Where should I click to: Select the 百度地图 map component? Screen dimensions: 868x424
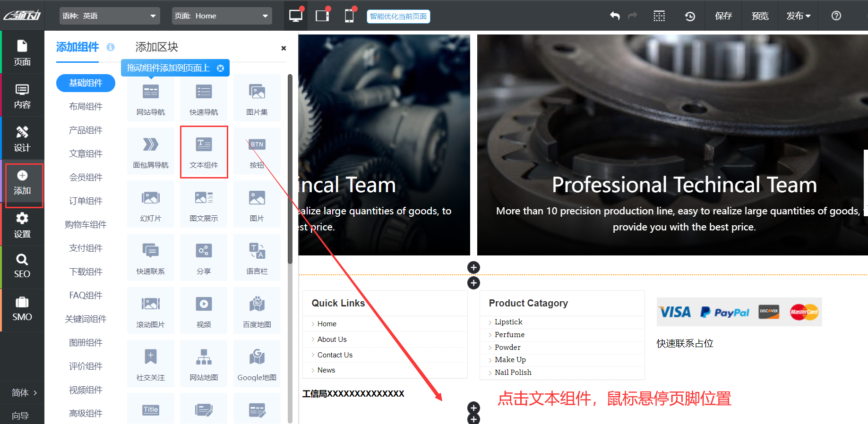click(x=257, y=311)
